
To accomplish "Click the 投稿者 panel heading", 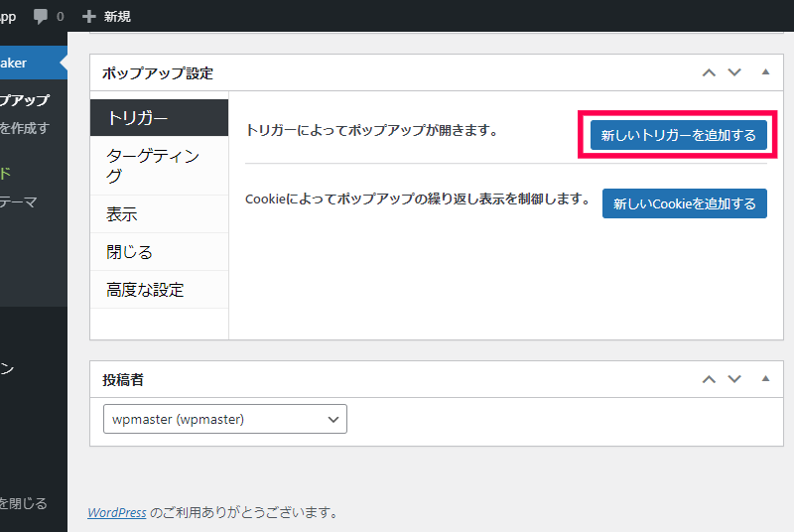I will click(123, 379).
